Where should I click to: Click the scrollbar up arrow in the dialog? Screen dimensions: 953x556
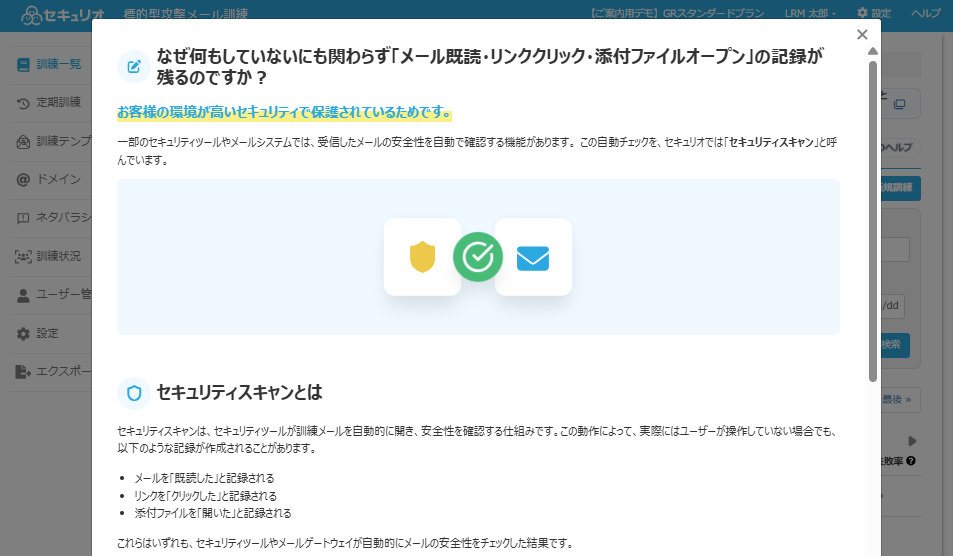(873, 51)
